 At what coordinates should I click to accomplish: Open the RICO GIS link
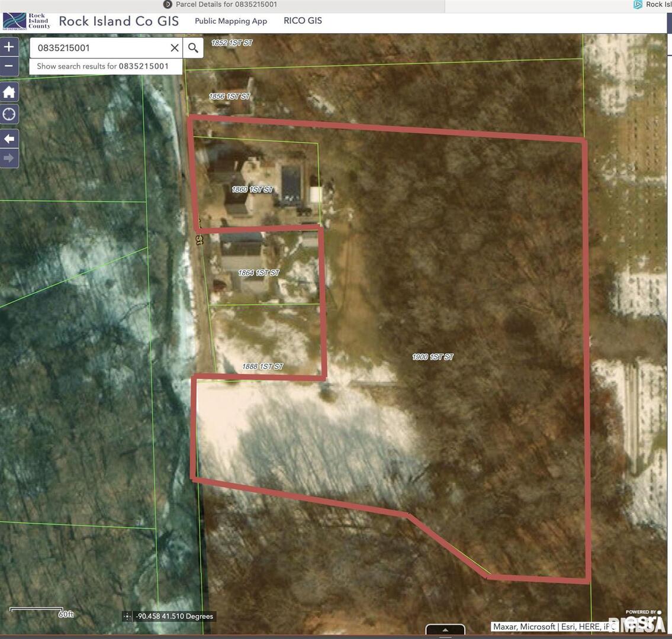[303, 21]
